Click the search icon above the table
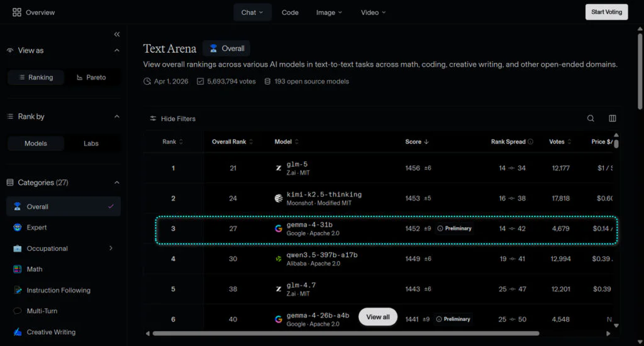This screenshot has height=346, width=644. [591, 118]
